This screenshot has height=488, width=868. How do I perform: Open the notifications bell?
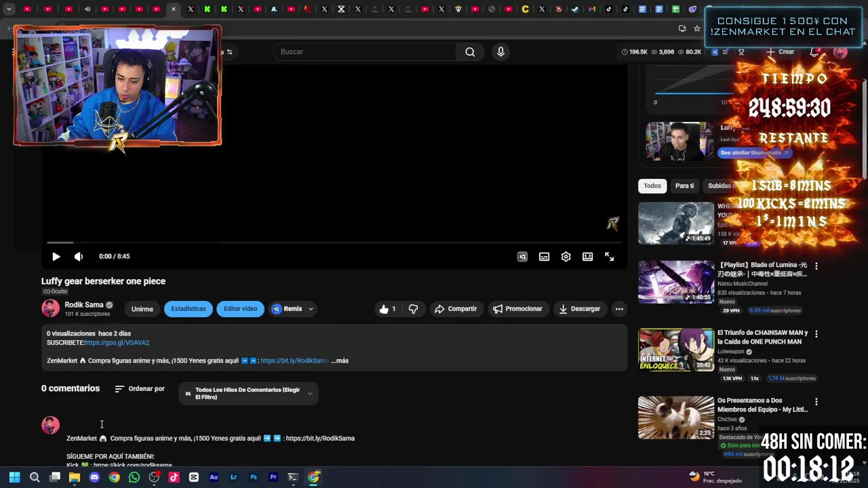(x=814, y=52)
